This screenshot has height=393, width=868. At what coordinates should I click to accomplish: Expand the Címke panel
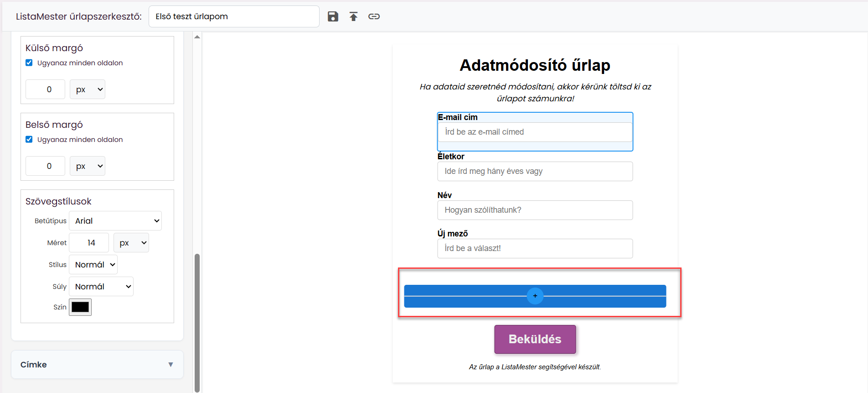click(97, 364)
